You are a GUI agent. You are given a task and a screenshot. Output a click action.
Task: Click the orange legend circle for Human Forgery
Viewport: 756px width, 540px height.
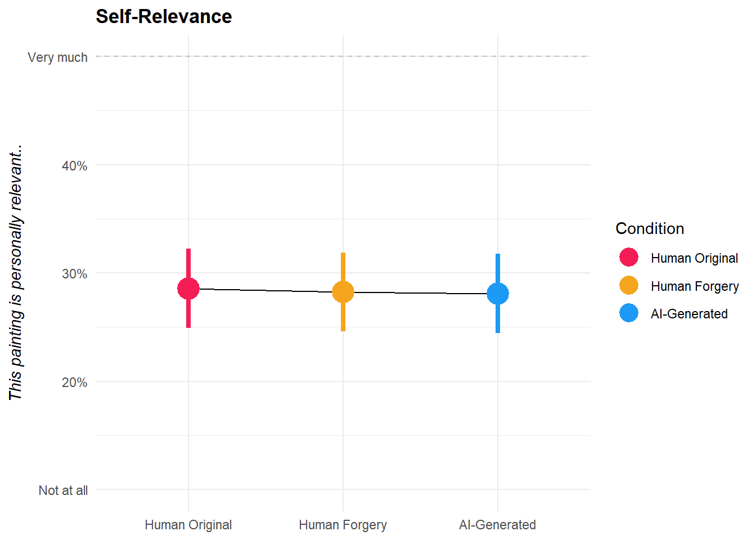(x=629, y=286)
